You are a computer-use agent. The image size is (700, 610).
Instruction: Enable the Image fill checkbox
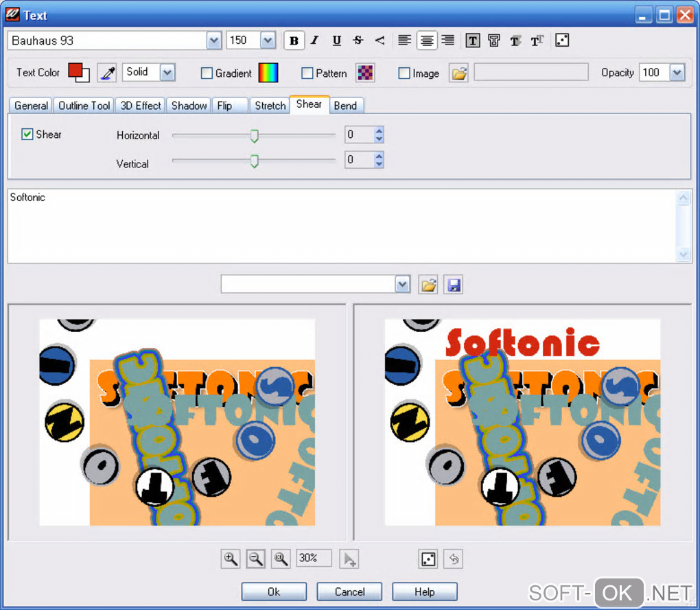point(404,73)
